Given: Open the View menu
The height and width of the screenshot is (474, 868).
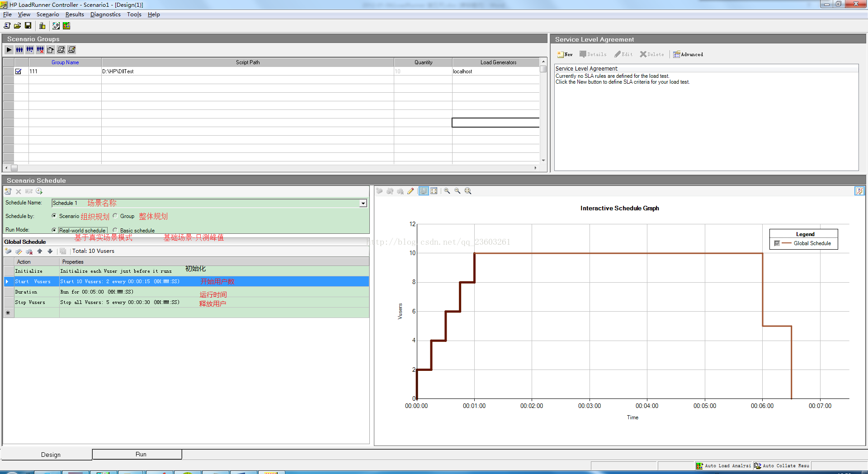Looking at the screenshot, I should 24,14.
